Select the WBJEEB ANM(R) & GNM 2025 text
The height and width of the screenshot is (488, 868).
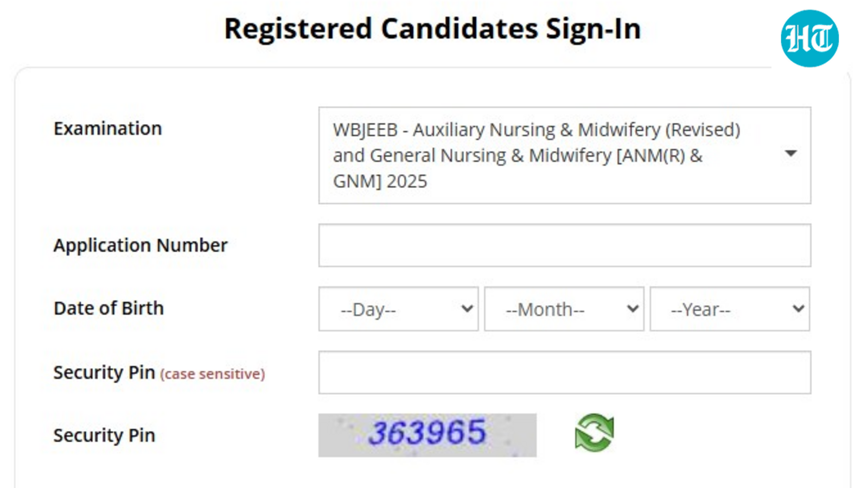click(536, 155)
